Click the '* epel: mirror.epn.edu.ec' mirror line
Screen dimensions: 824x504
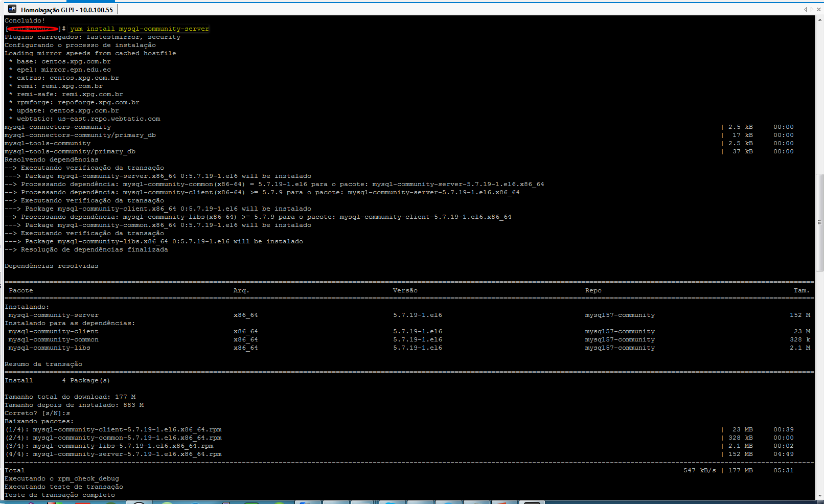point(60,70)
